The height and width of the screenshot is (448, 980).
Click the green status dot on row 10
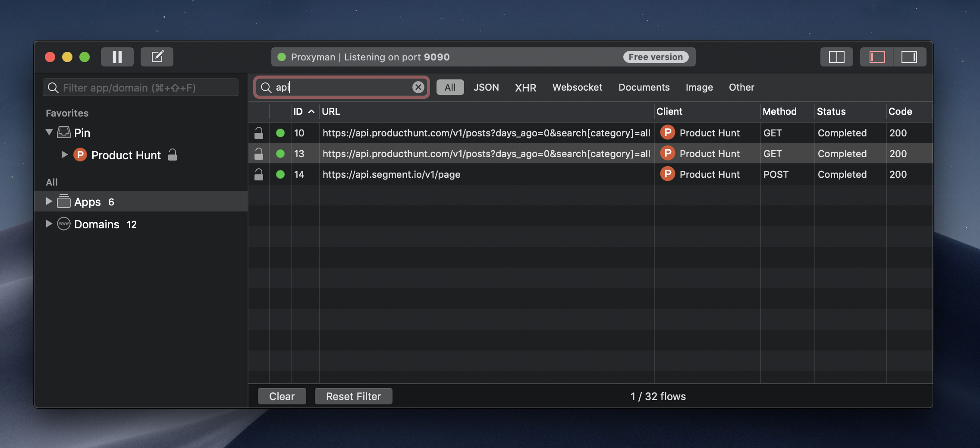coord(280,133)
